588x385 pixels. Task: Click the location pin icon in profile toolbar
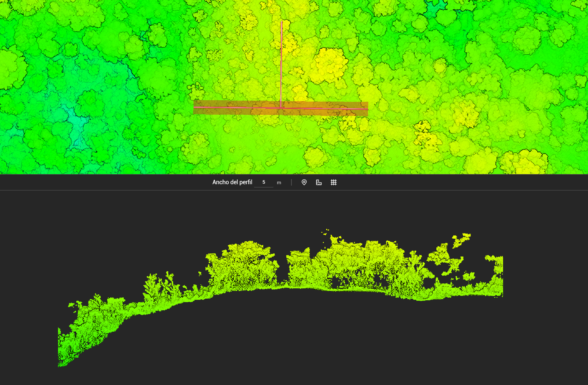tap(304, 182)
